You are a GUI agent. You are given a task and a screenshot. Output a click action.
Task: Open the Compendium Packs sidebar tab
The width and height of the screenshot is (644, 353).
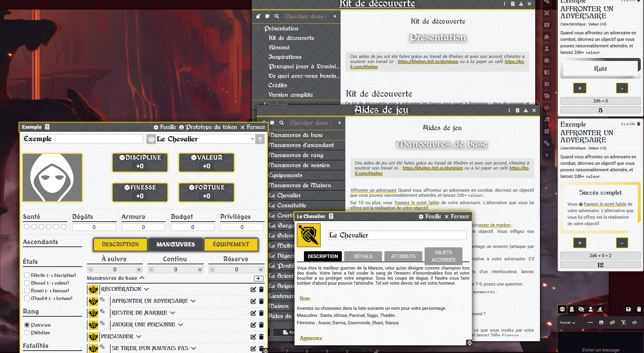click(547, 131)
